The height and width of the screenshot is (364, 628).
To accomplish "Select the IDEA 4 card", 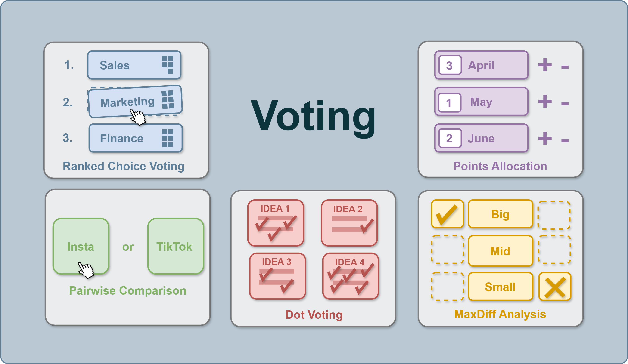I will coord(351,276).
